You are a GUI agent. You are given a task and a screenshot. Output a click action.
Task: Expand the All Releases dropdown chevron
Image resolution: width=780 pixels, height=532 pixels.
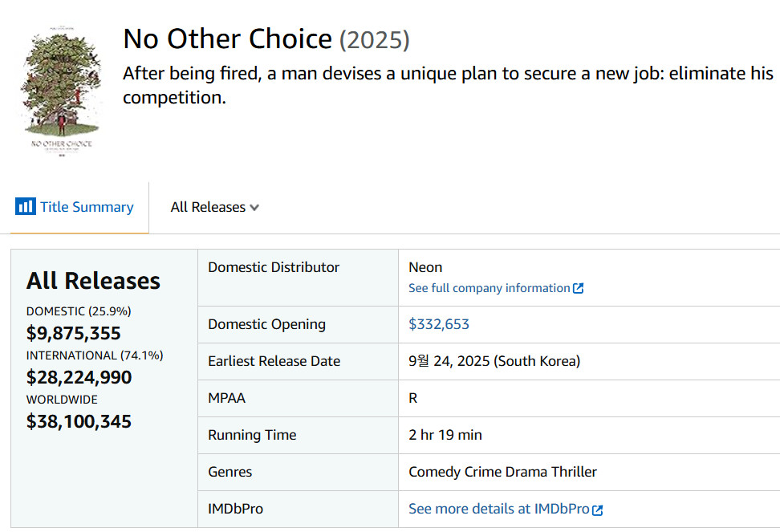coord(254,207)
